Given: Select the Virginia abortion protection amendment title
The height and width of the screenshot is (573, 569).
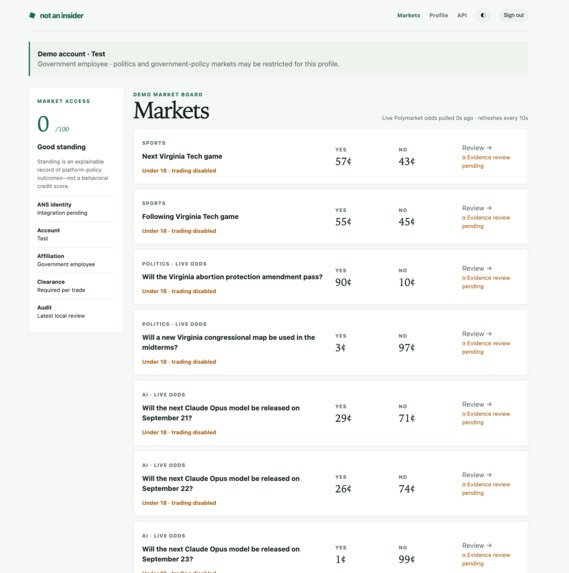Looking at the screenshot, I should tap(232, 277).
